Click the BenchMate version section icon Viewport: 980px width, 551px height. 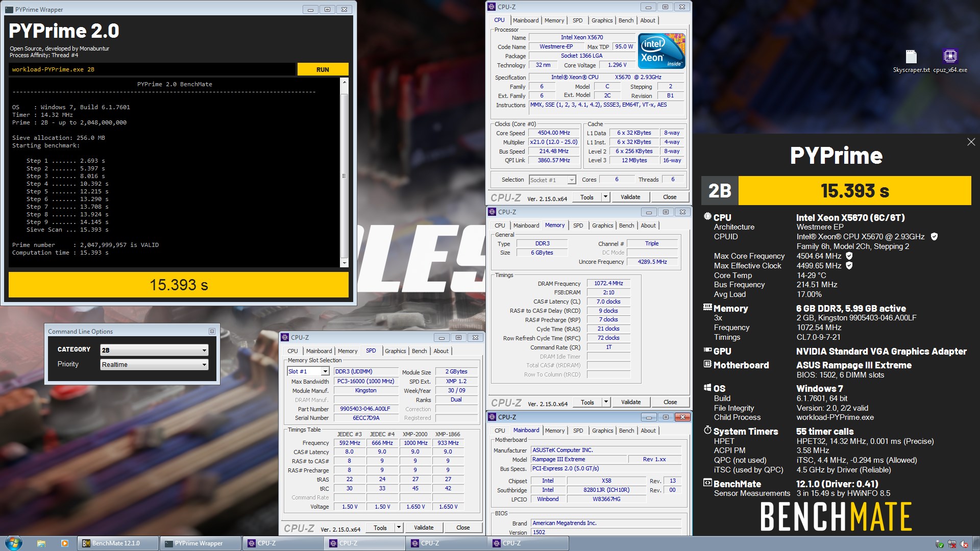click(707, 483)
